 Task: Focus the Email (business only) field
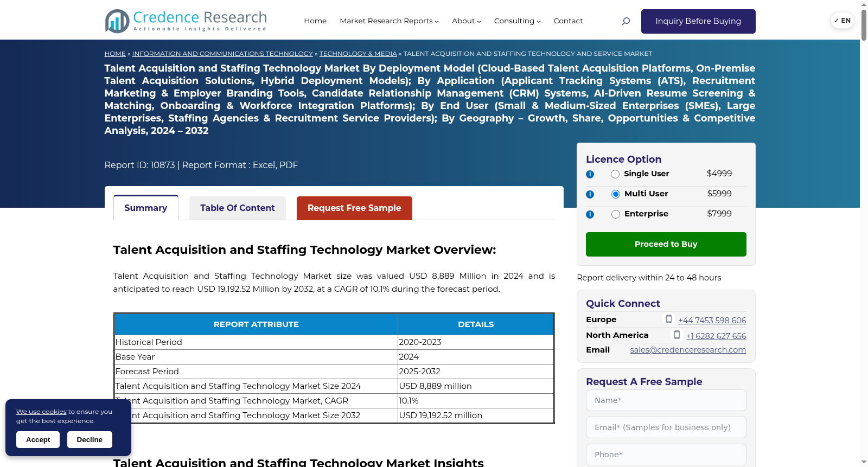point(666,427)
